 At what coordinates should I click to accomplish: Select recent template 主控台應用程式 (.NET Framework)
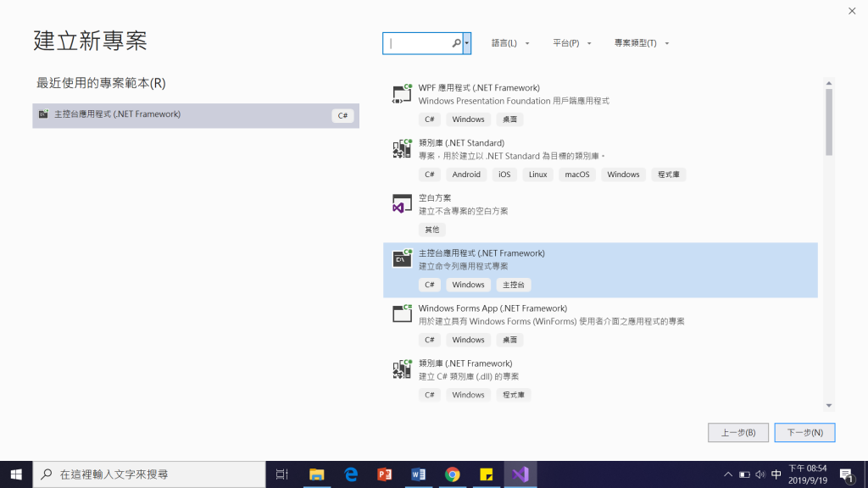click(196, 115)
